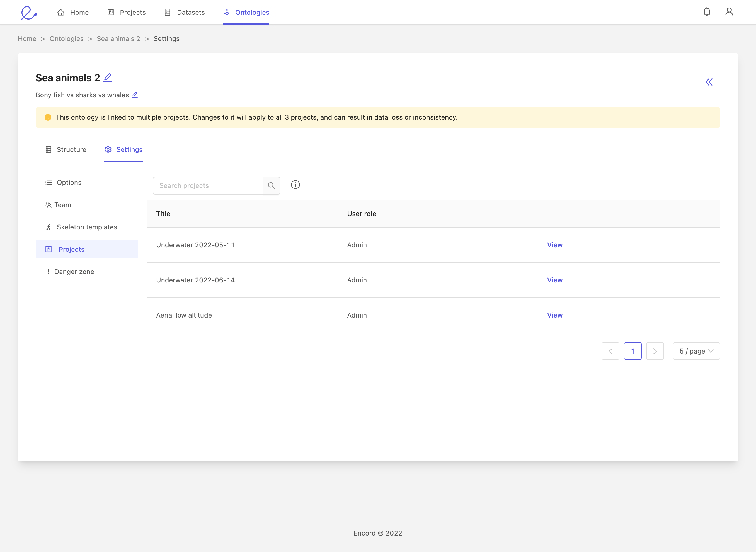The image size is (756, 552).
Task: Open the notifications bell icon
Action: pyautogui.click(x=707, y=12)
